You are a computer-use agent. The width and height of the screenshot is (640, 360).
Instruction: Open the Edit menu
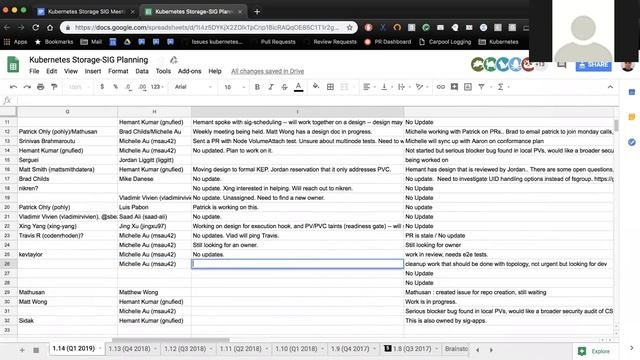(x=51, y=71)
